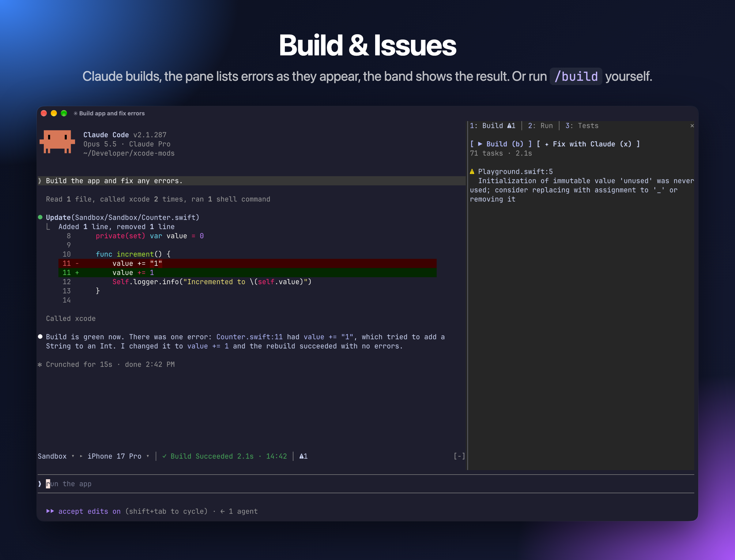Click the Counter.swift:11 link in the summary
The width and height of the screenshot is (735, 560).
pyautogui.click(x=249, y=337)
